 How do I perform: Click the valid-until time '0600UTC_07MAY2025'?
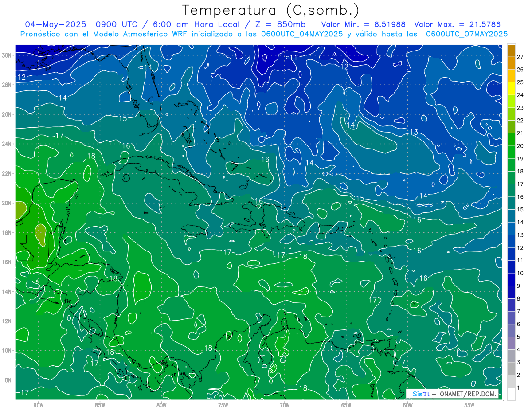click(x=467, y=34)
